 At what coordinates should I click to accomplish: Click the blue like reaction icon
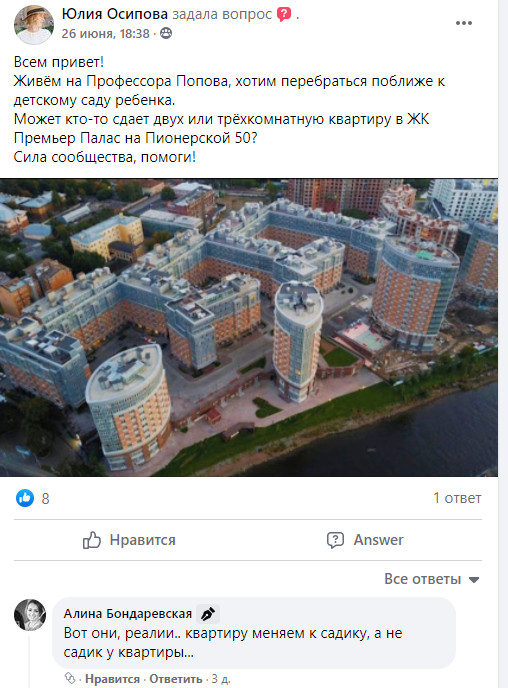click(x=25, y=498)
